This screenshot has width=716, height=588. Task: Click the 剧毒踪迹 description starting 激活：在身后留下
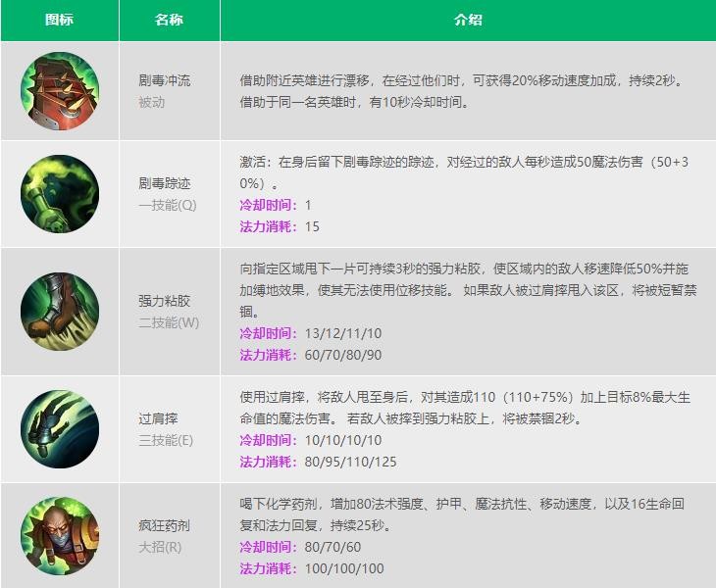click(464, 172)
